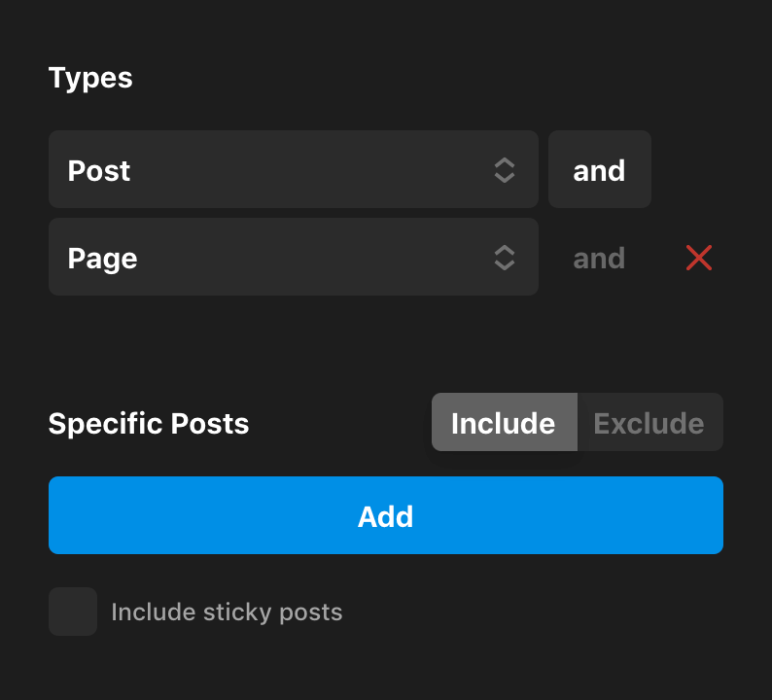This screenshot has height=700, width=772.
Task: Enable the Include sticky posts checkbox
Action: (73, 612)
